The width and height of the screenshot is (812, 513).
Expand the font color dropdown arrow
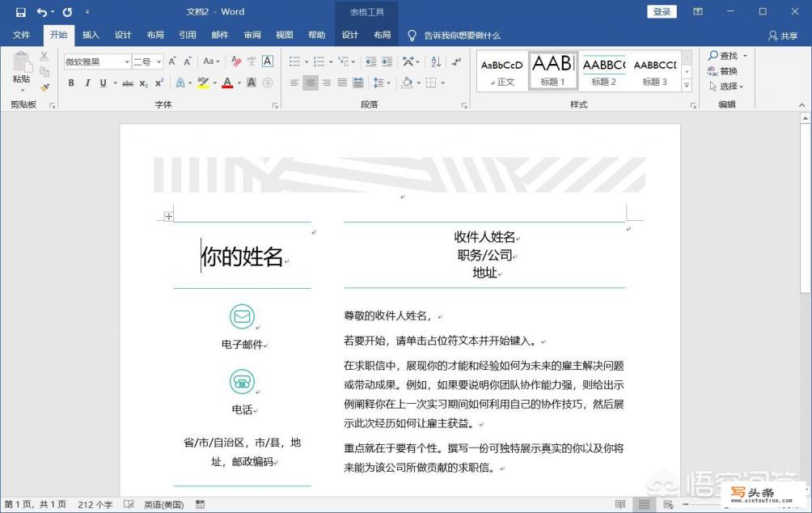point(239,83)
